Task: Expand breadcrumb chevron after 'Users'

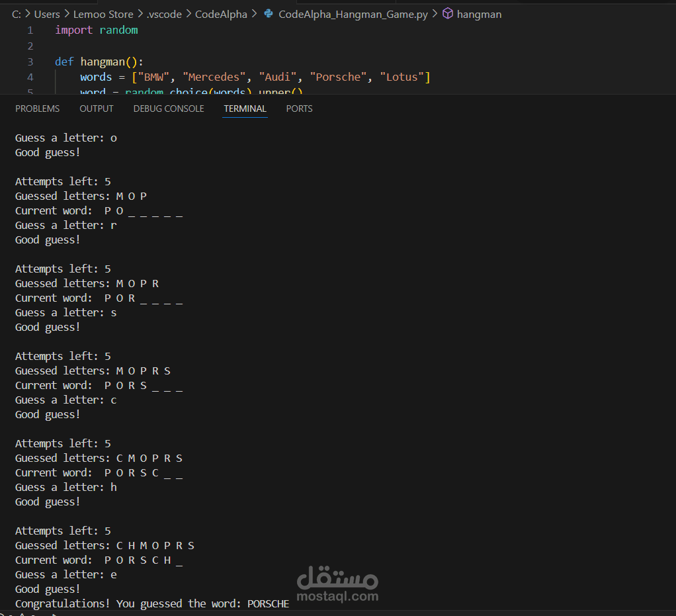Action: 67,15
